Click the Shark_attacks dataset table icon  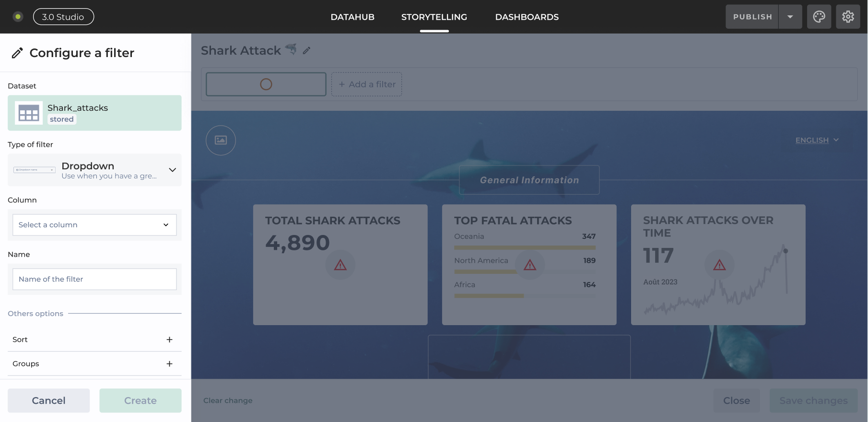pyautogui.click(x=29, y=113)
